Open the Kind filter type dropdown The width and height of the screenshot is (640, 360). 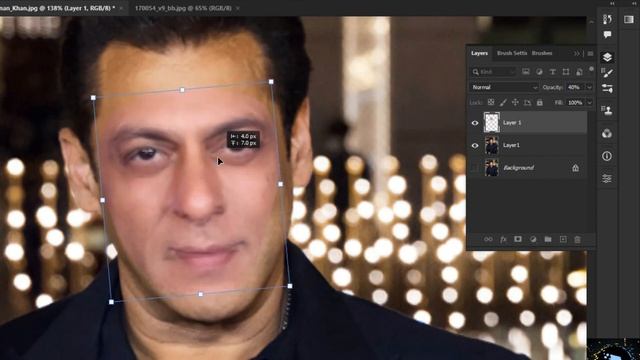click(x=493, y=72)
